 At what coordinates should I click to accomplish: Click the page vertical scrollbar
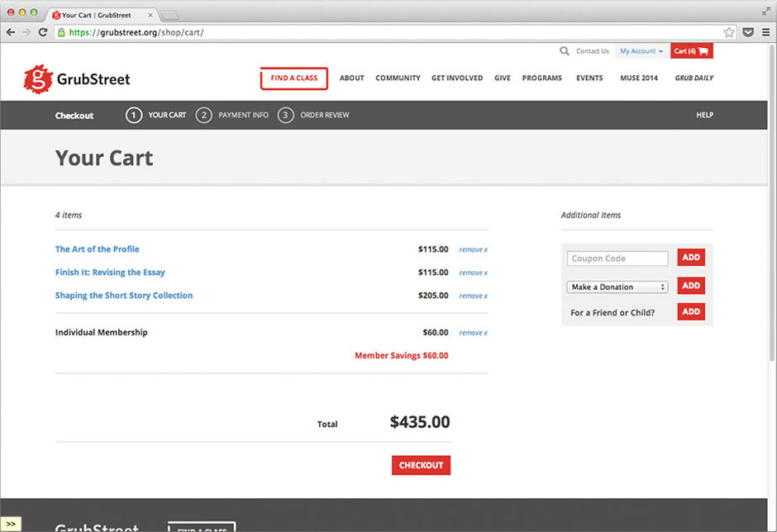(771, 203)
